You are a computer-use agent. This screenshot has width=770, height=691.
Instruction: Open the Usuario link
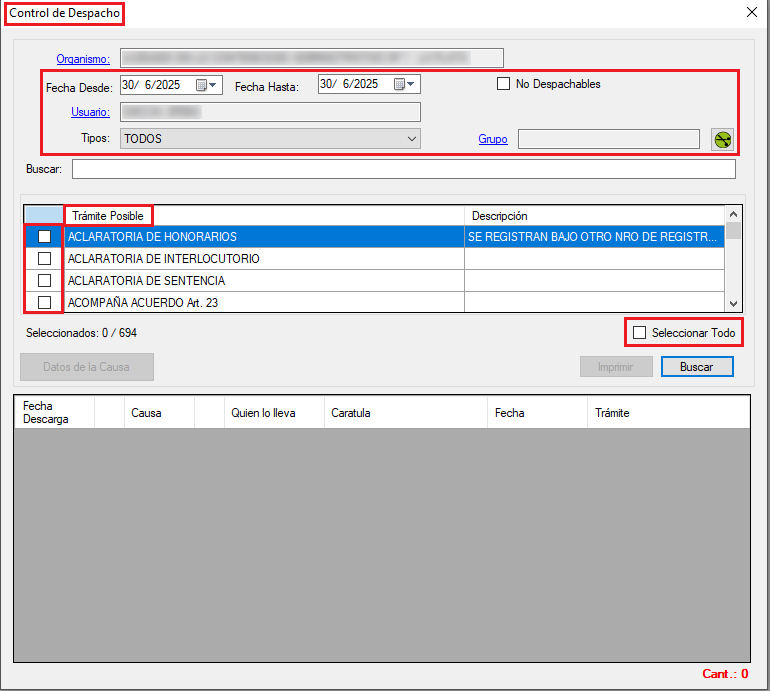tap(90, 112)
